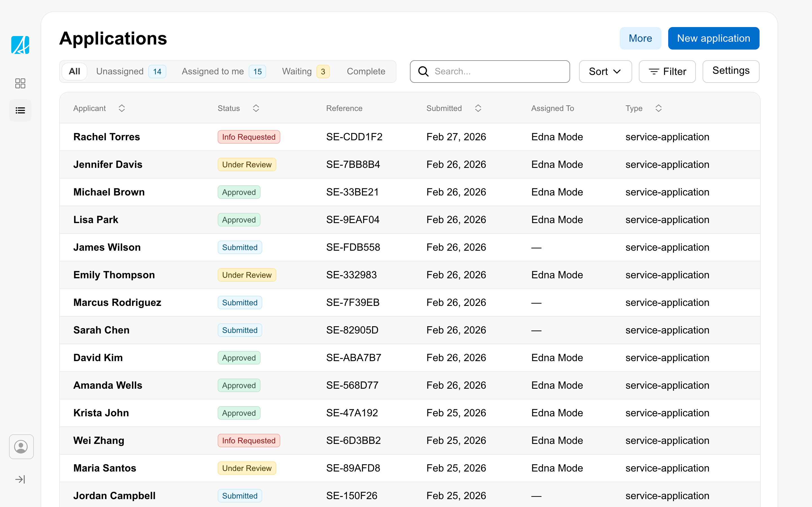Viewport: 812px width, 507px height.
Task: Open the Filter options
Action: (x=667, y=72)
